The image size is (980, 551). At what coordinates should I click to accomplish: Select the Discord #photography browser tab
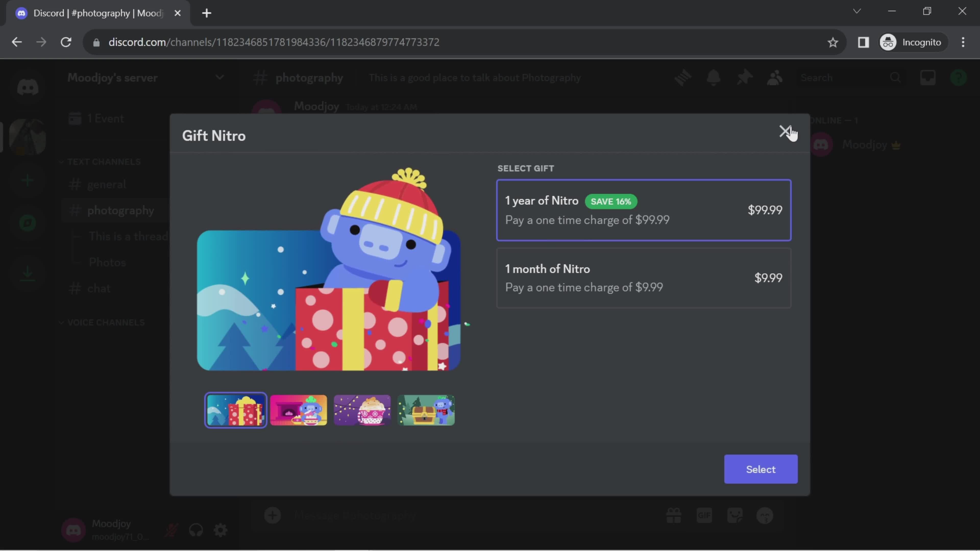98,13
